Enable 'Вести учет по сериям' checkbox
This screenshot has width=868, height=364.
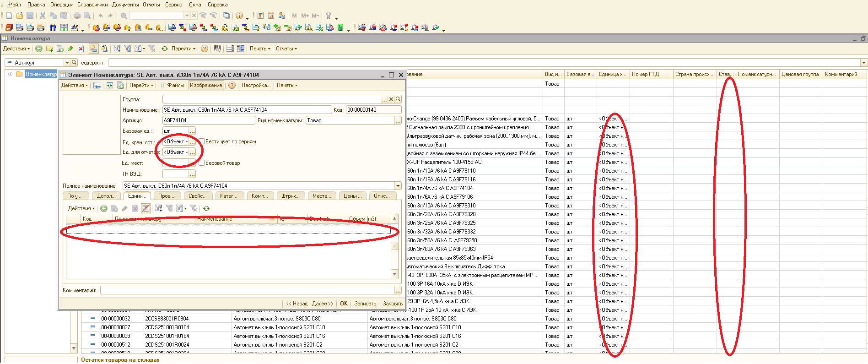tap(201, 141)
